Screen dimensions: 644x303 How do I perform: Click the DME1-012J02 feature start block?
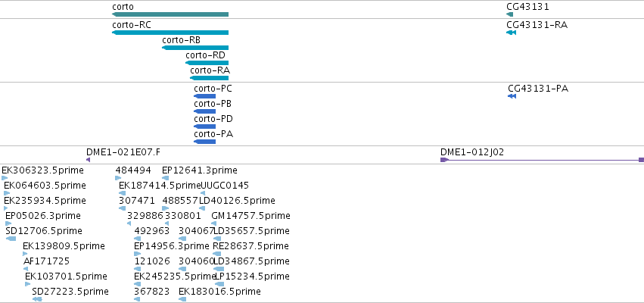(444, 160)
